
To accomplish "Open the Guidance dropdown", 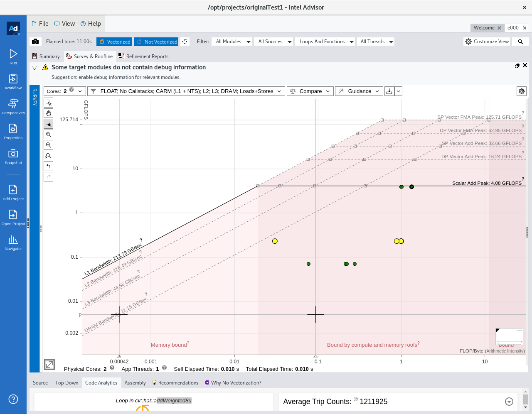I will coord(359,91).
